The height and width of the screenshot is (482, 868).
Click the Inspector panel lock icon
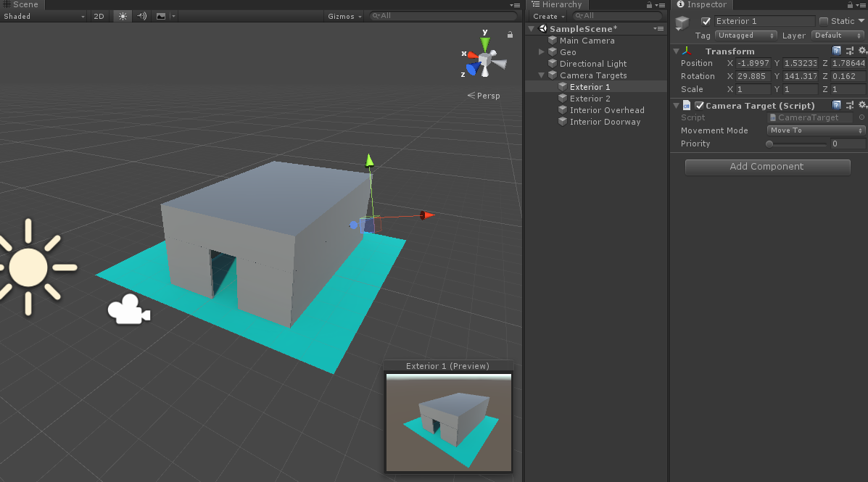(850, 5)
